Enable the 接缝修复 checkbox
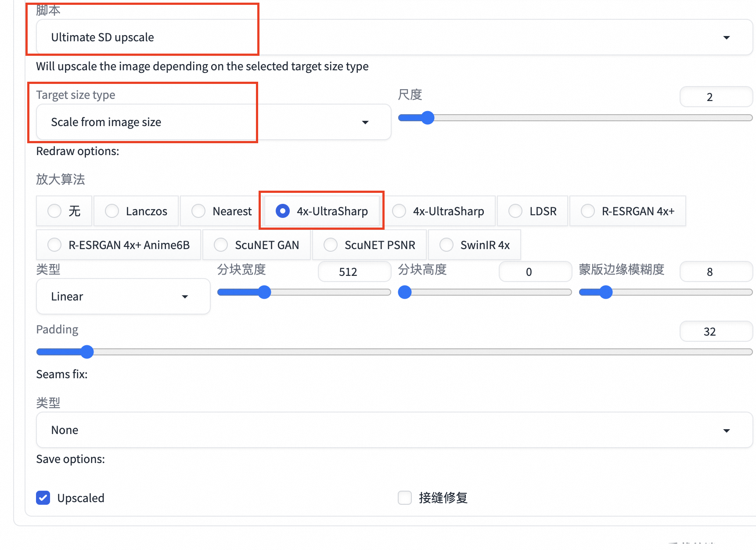 [x=404, y=498]
